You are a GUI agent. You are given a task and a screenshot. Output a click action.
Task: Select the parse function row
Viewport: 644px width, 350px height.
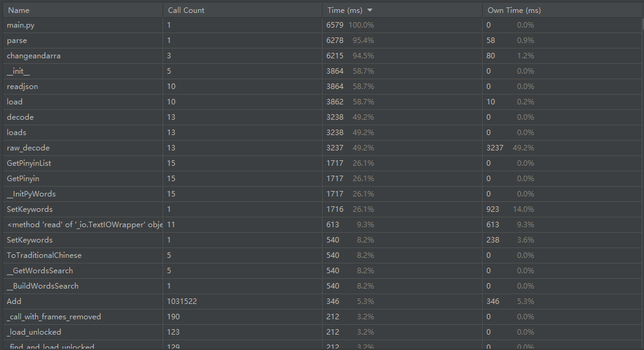322,41
